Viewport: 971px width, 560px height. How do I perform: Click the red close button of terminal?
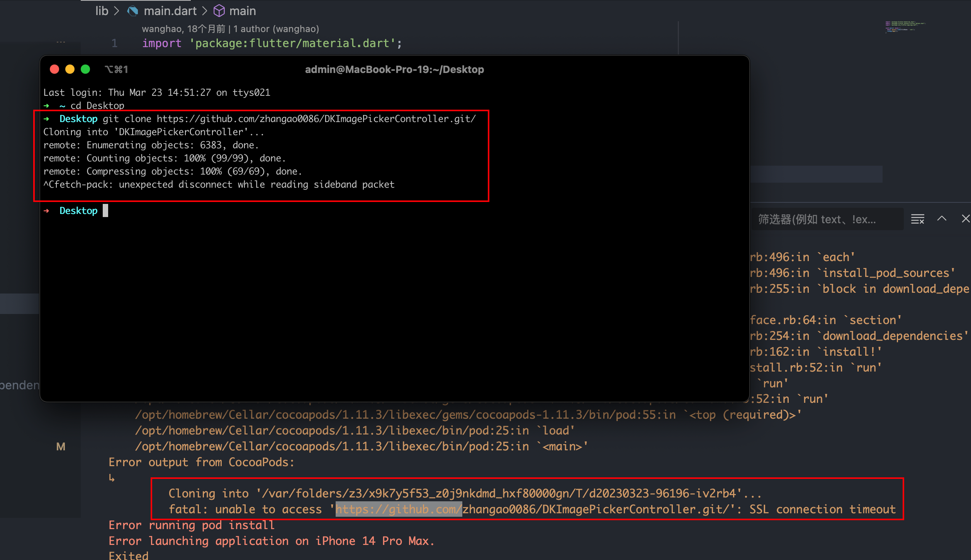[x=54, y=69]
